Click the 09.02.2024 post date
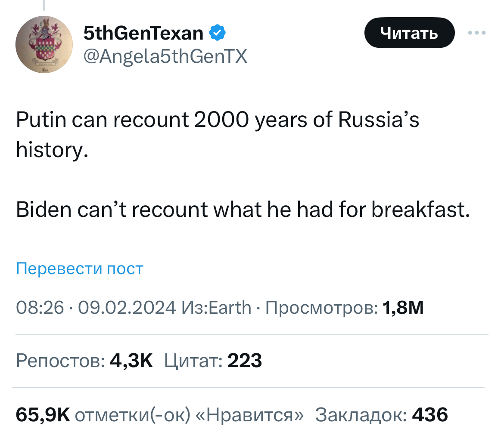The width and height of the screenshot is (504, 448). 127,308
